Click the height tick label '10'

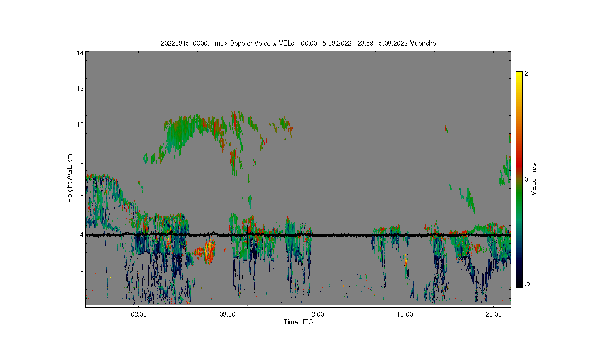[80, 125]
